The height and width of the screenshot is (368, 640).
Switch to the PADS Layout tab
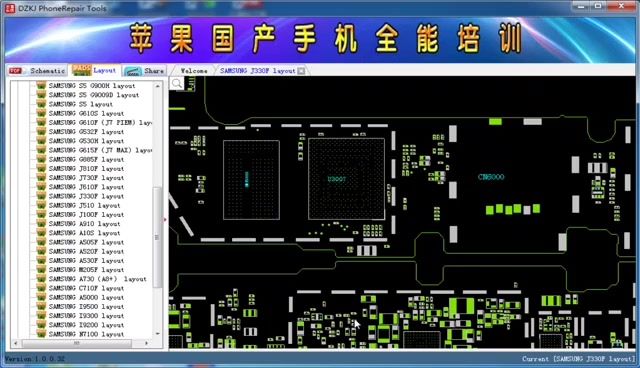click(95, 70)
